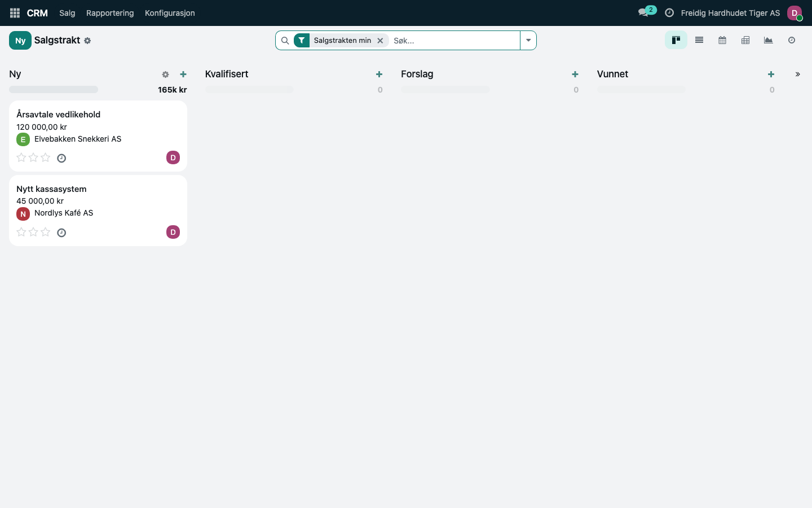Switch to the activity view
Viewport: 812px width, 508px height.
(x=792, y=40)
